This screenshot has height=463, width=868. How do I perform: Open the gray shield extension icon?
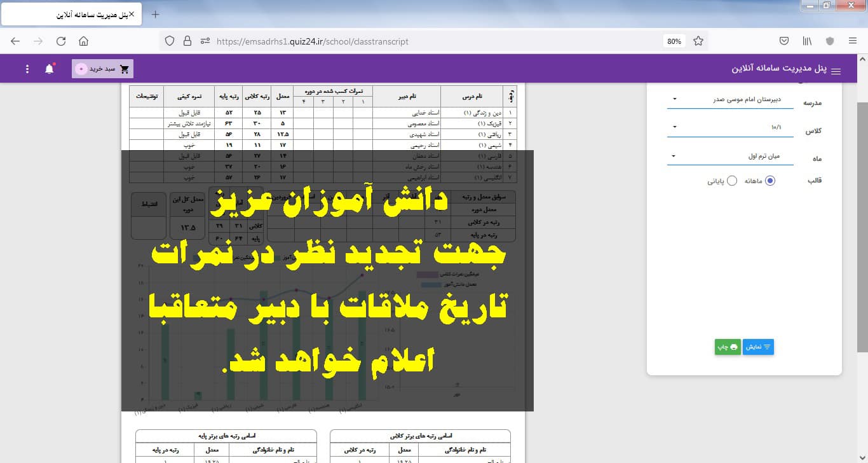(830, 41)
